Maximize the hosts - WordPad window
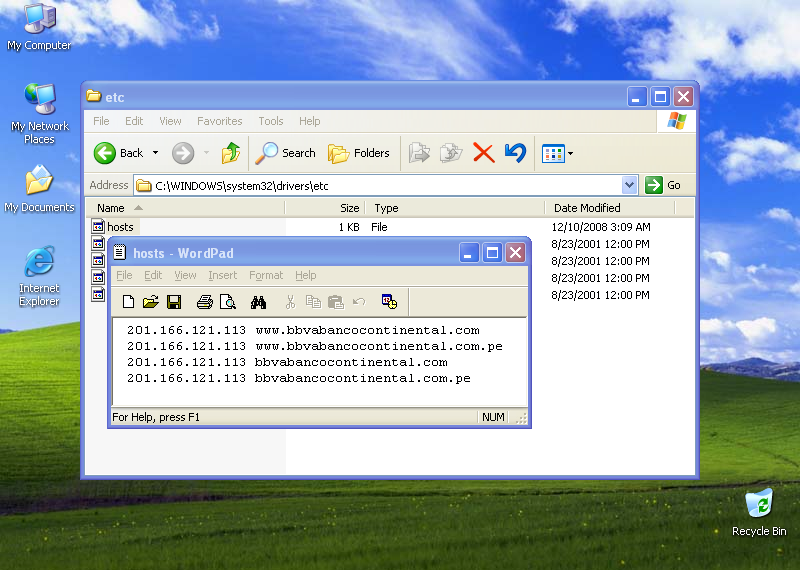Viewport: 800px width, 570px height. pyautogui.click(x=492, y=253)
